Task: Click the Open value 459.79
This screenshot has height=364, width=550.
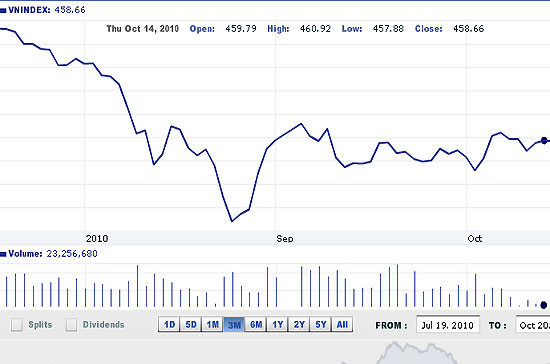Action: click(241, 29)
